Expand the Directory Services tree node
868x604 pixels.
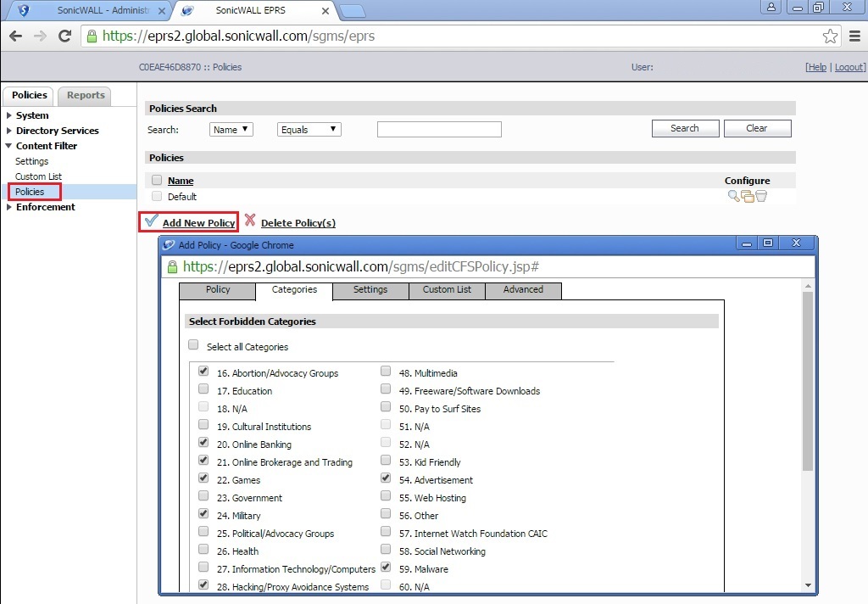pyautogui.click(x=9, y=131)
